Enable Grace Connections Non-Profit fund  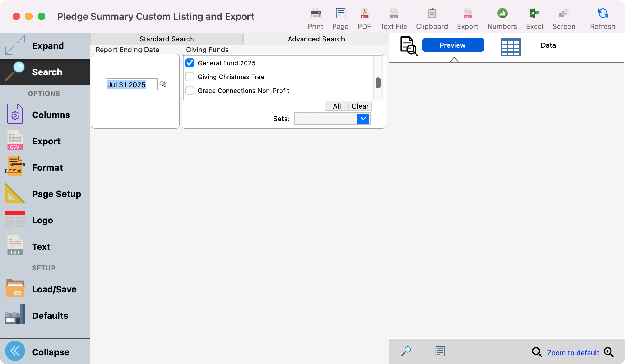(x=190, y=90)
